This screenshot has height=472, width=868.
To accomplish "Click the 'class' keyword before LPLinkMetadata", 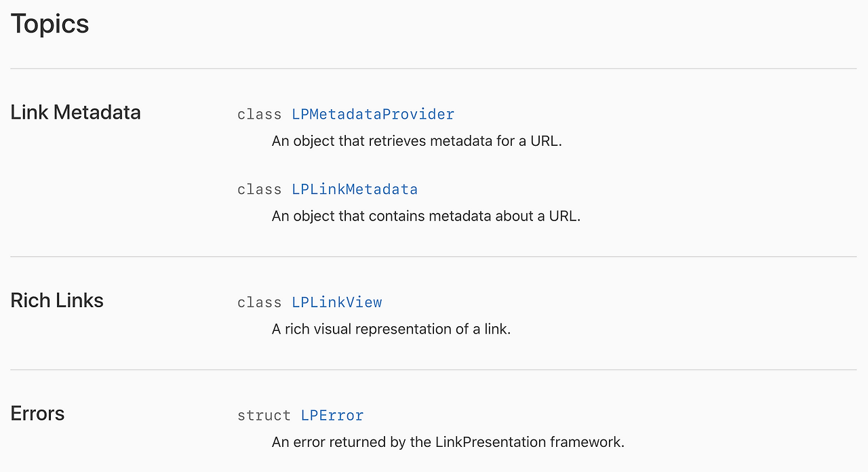I will click(260, 189).
